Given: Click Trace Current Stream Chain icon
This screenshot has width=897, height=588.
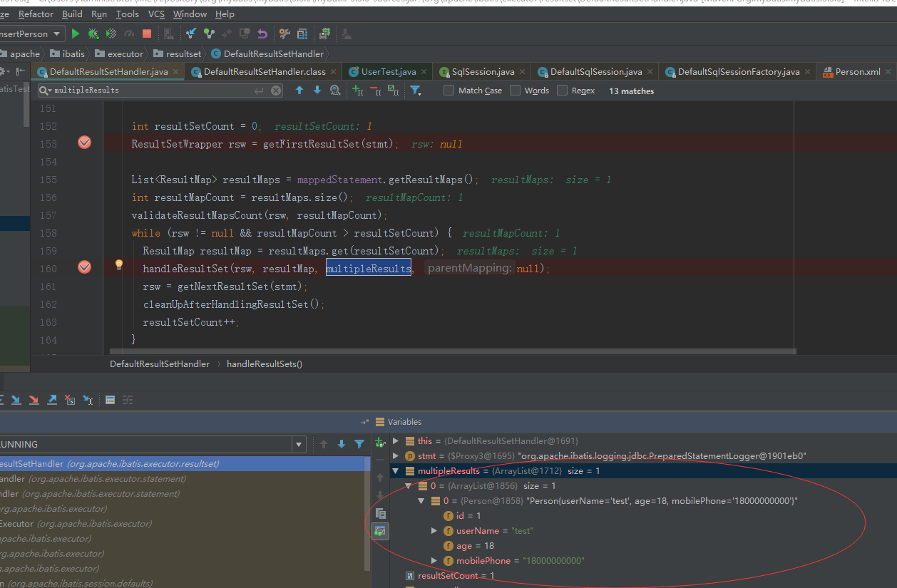Looking at the screenshot, I should coord(128,400).
